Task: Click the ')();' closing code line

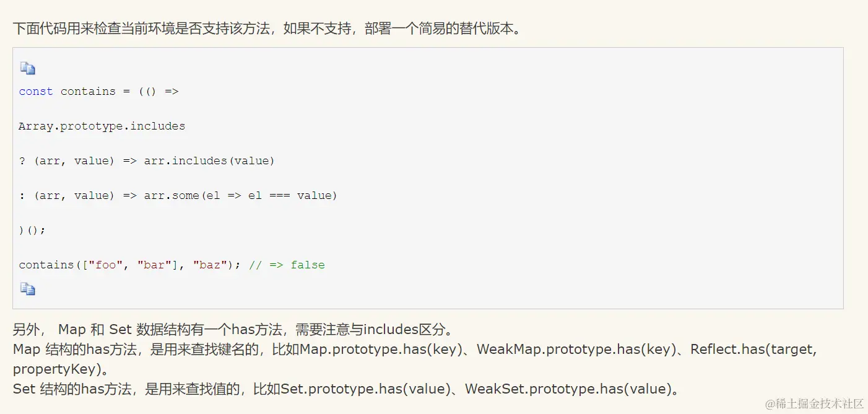Action: [x=32, y=230]
